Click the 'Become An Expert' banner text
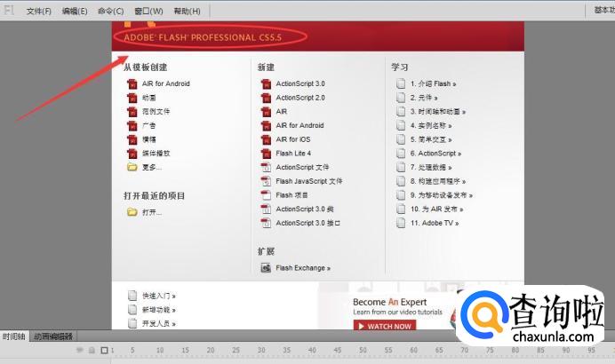Screen dimensions: 615x364 (x=389, y=302)
